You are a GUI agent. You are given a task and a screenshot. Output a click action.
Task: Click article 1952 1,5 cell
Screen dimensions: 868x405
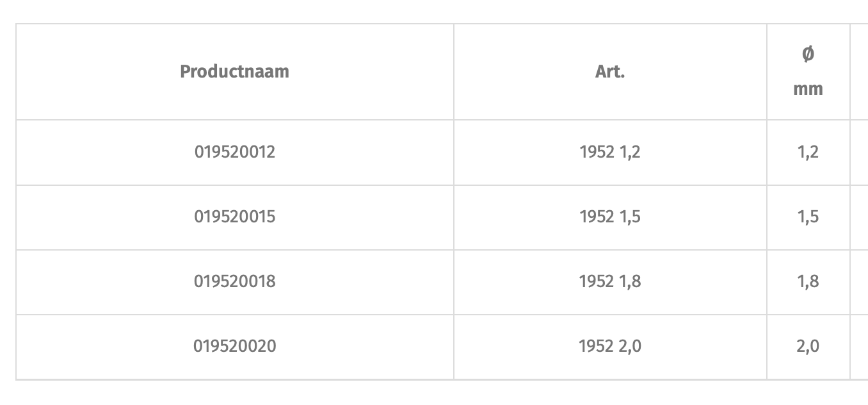coord(609,217)
